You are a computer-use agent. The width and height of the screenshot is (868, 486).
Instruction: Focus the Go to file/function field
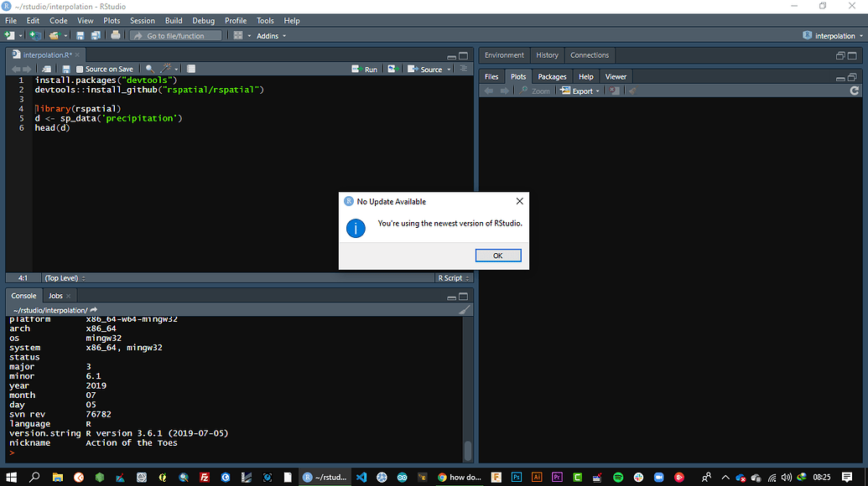tap(175, 35)
